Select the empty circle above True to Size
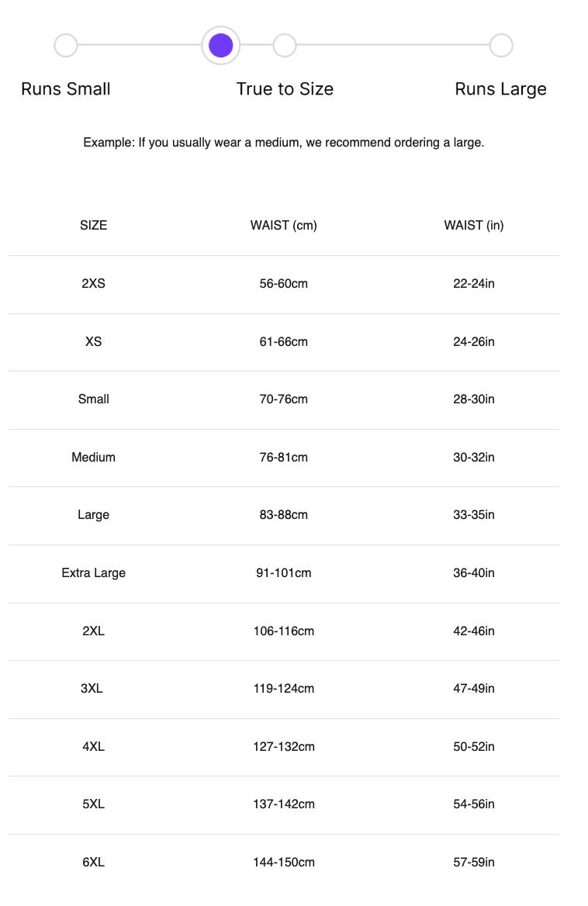The image size is (588, 906). (x=285, y=46)
